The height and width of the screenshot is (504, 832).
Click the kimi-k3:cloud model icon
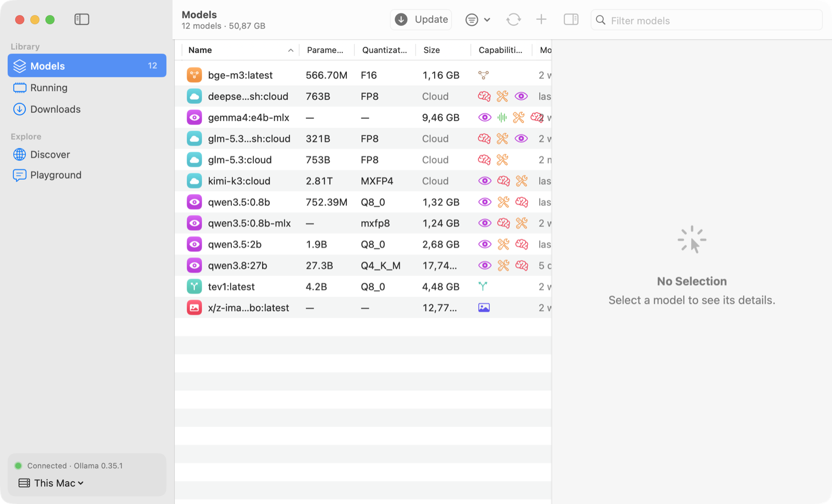194,181
